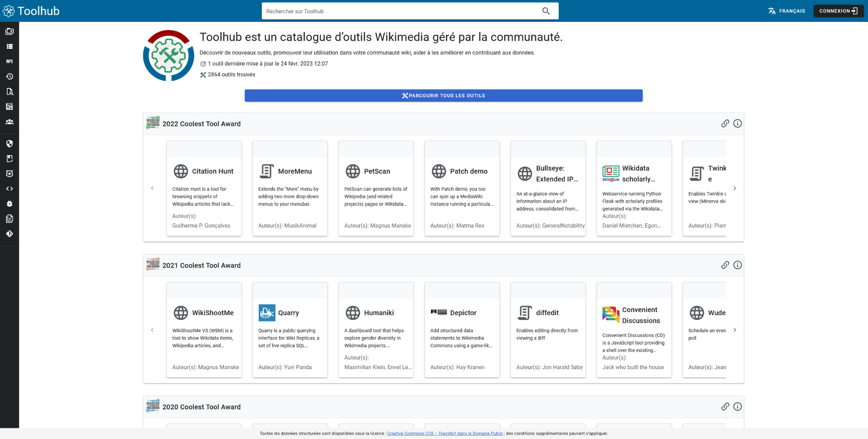The image size is (868, 439).
Task: Click the Connexion login button
Action: (838, 11)
